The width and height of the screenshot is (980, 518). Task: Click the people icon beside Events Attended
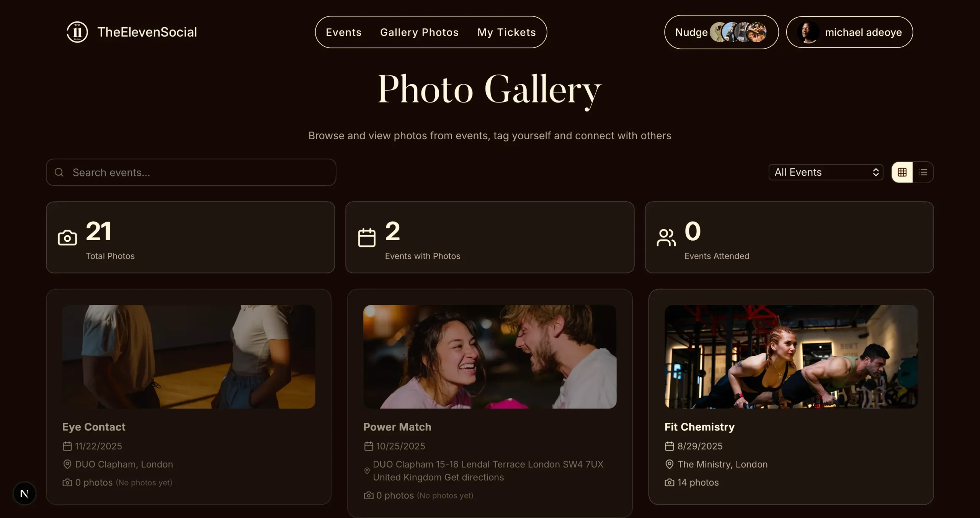pos(666,238)
